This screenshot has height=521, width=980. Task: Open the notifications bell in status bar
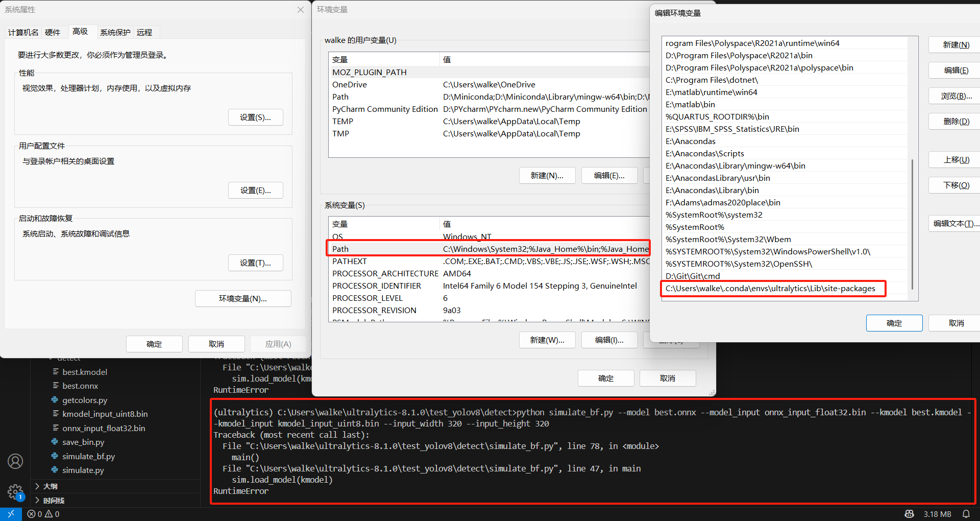[x=966, y=514]
